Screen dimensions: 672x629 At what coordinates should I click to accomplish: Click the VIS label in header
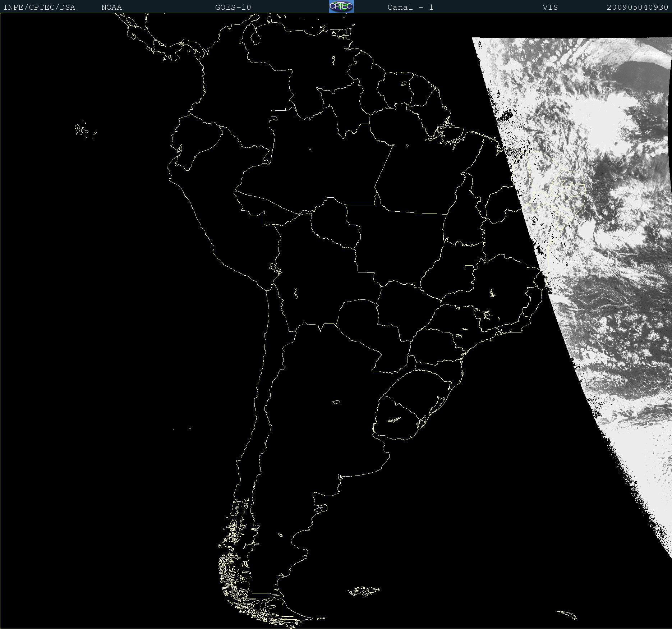[550, 7]
